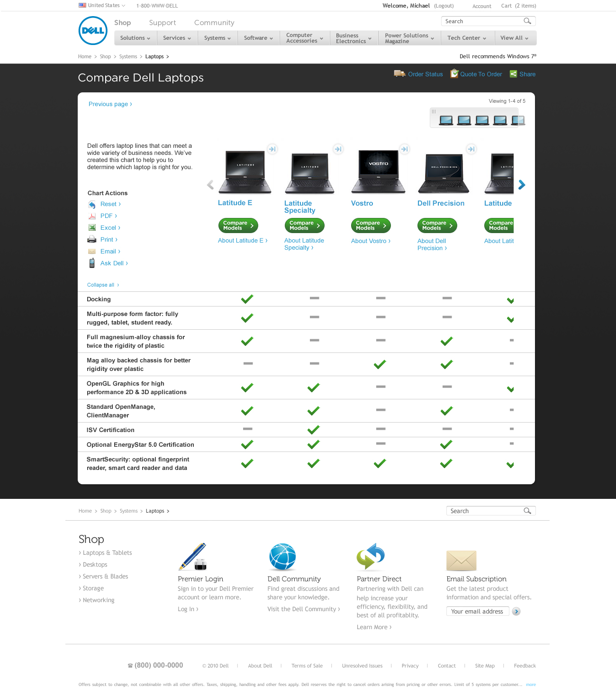Click the PDF export icon

(92, 216)
